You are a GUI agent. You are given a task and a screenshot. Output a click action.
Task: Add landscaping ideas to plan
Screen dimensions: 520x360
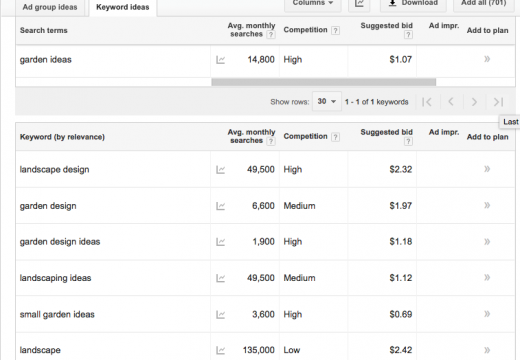487,277
